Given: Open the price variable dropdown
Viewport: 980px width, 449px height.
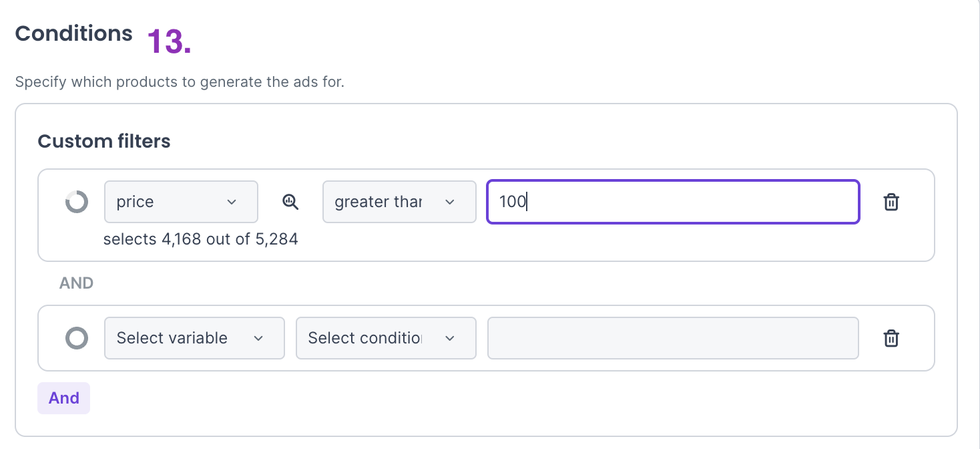Looking at the screenshot, I should [181, 202].
